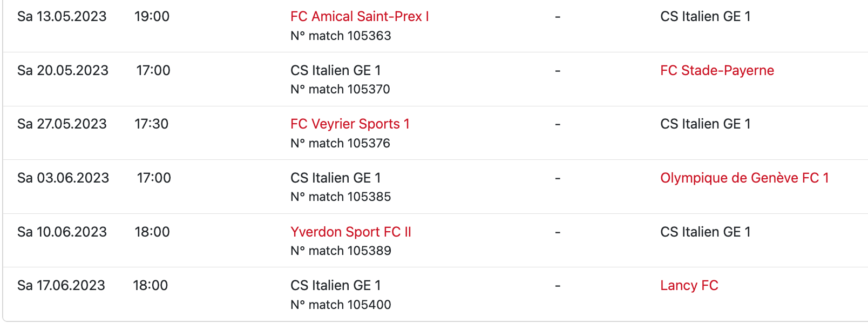Click the 19:00 kickoff time
This screenshot has height=323, width=868.
[x=152, y=17]
